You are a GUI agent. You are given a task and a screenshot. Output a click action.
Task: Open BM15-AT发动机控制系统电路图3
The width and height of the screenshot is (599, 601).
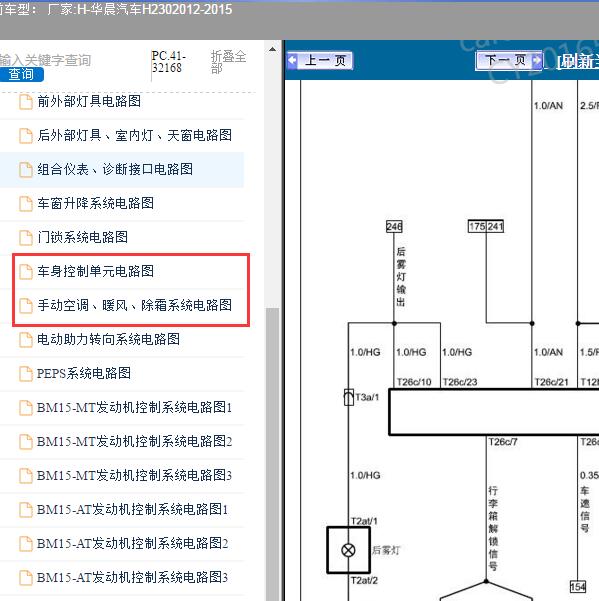[x=133, y=577]
